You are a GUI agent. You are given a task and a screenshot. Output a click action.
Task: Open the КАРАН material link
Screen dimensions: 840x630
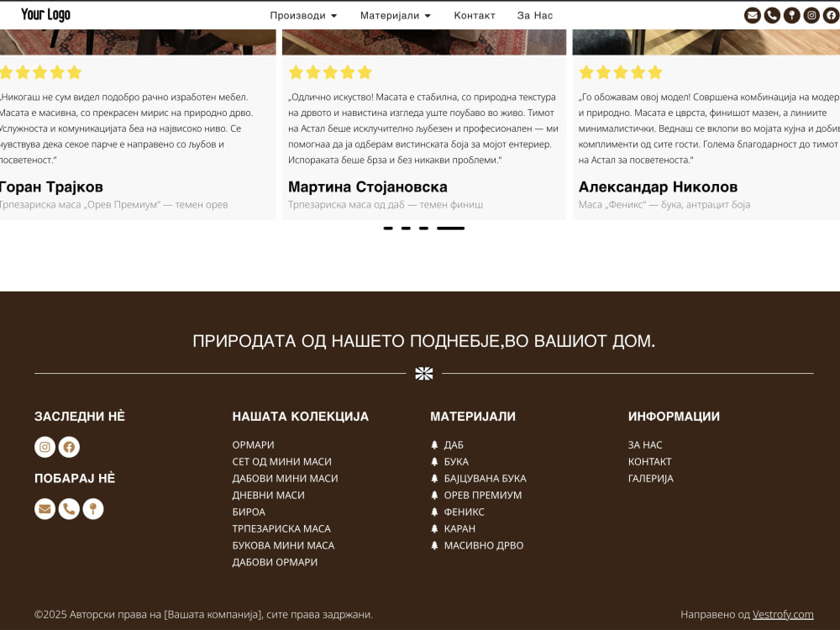click(x=459, y=528)
